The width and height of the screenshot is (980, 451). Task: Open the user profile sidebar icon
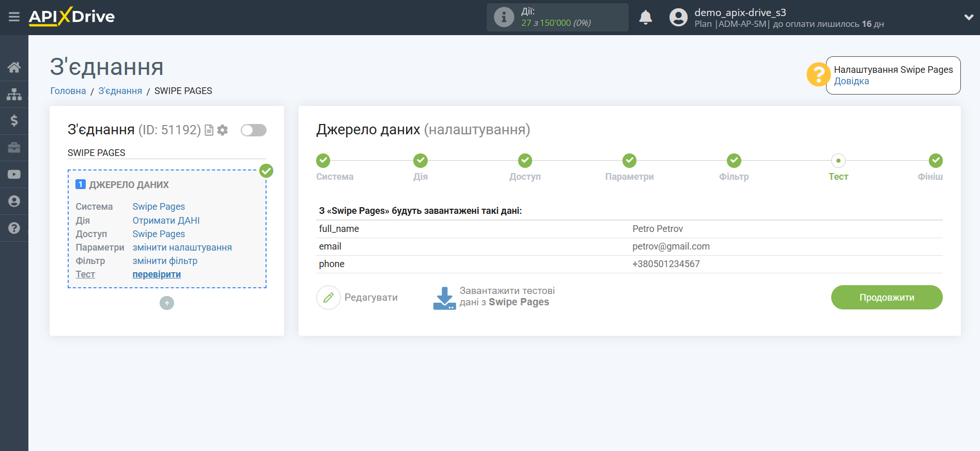click(14, 201)
